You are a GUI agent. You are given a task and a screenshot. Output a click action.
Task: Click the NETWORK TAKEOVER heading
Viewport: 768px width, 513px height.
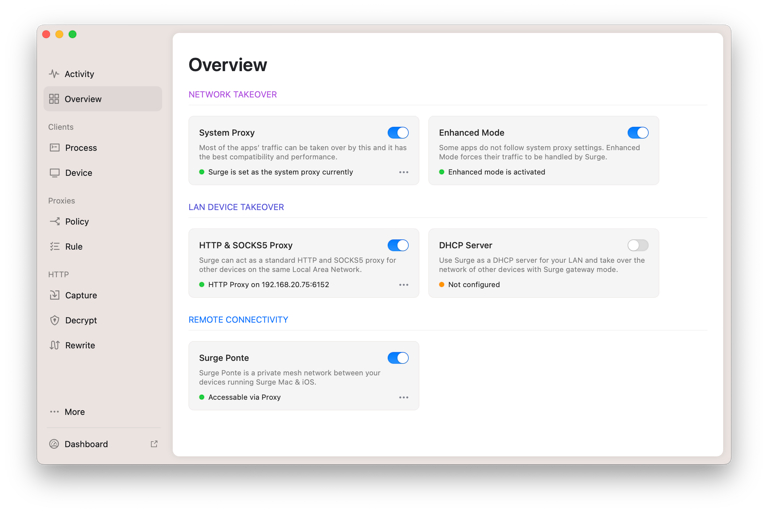pos(233,95)
